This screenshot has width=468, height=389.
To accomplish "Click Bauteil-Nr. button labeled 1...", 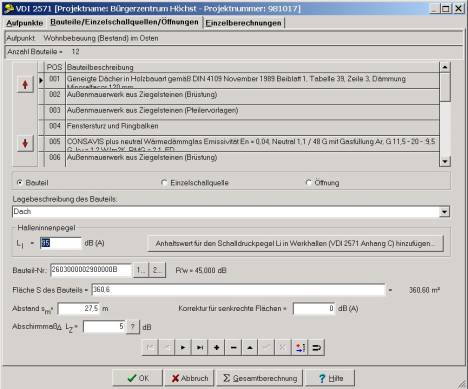I will point(141,270).
